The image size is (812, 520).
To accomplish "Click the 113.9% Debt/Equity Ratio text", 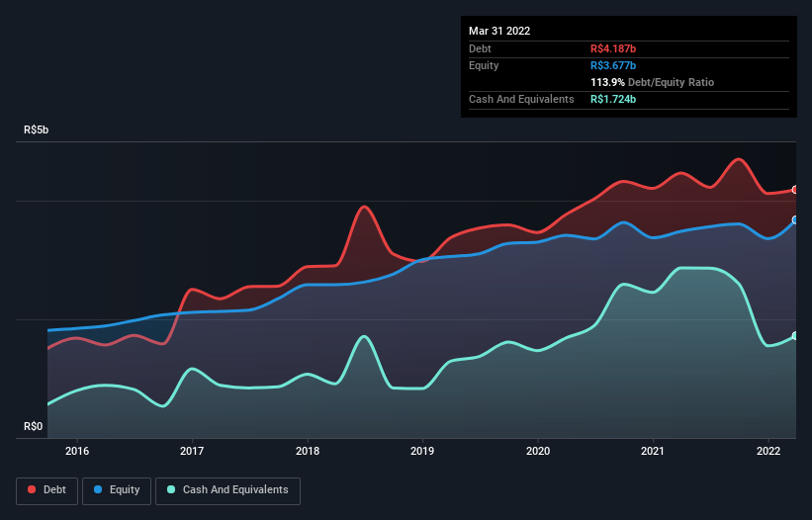I will pyautogui.click(x=652, y=82).
